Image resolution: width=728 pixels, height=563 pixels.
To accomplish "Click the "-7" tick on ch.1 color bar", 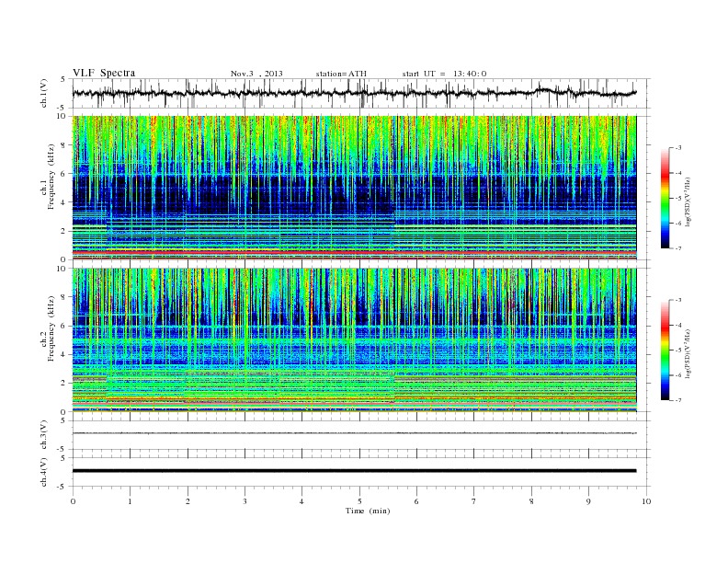I will tap(678, 248).
